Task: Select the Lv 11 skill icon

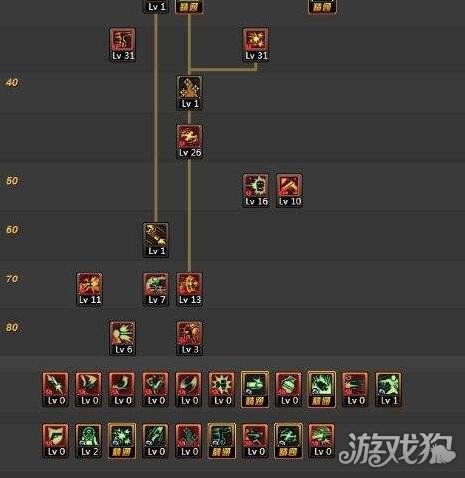Action: 90,289
